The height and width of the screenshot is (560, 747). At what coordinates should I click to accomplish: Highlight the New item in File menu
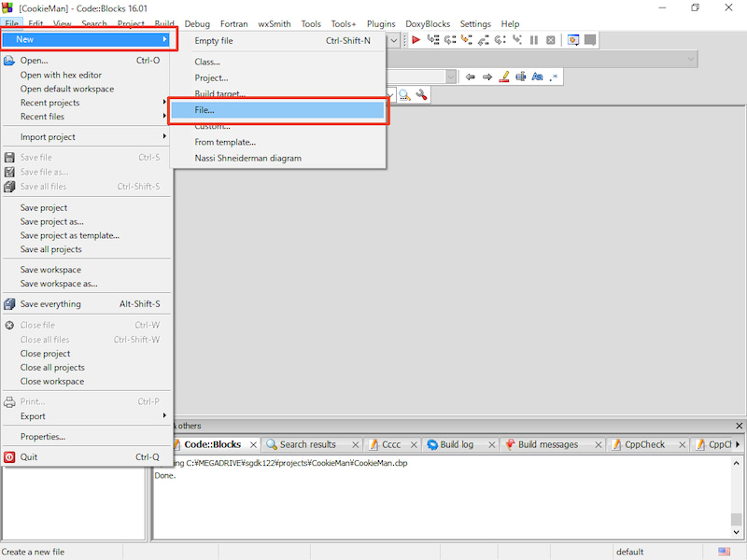click(x=86, y=39)
